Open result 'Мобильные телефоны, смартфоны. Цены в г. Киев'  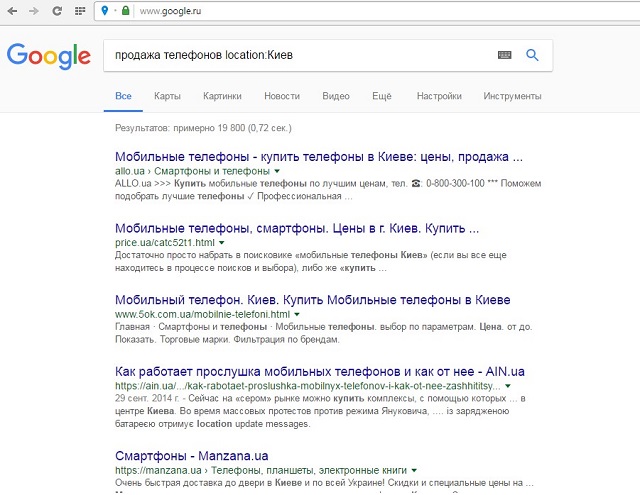(297, 229)
